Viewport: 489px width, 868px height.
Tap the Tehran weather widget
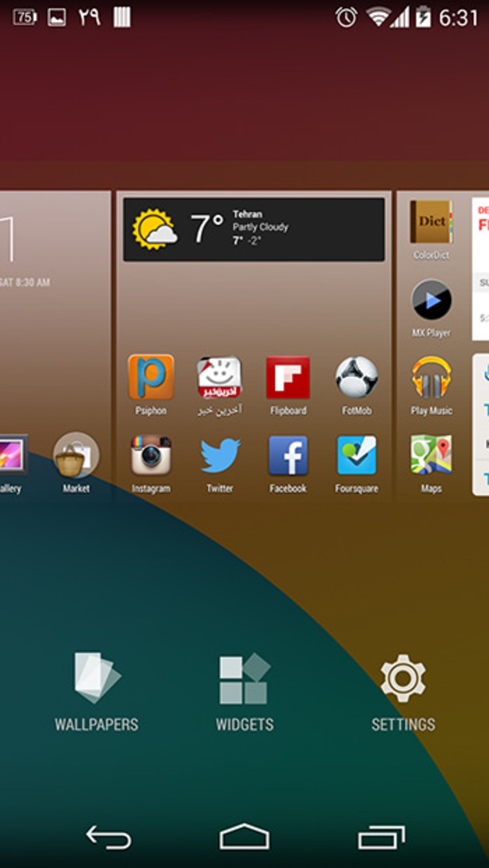[254, 229]
